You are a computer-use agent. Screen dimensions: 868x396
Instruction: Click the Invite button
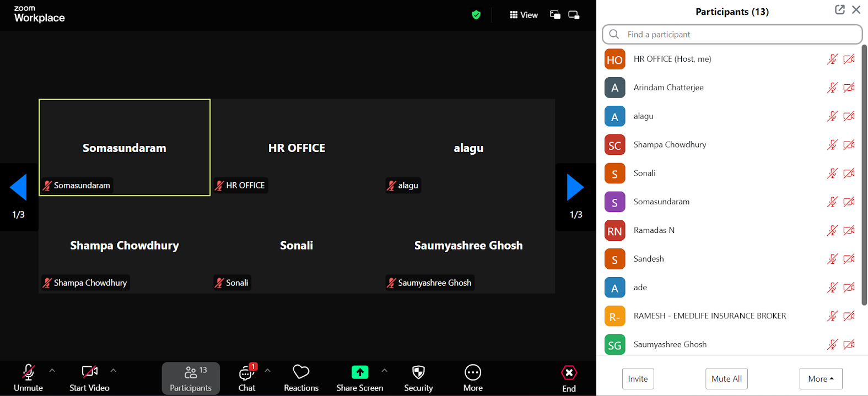[x=638, y=379]
